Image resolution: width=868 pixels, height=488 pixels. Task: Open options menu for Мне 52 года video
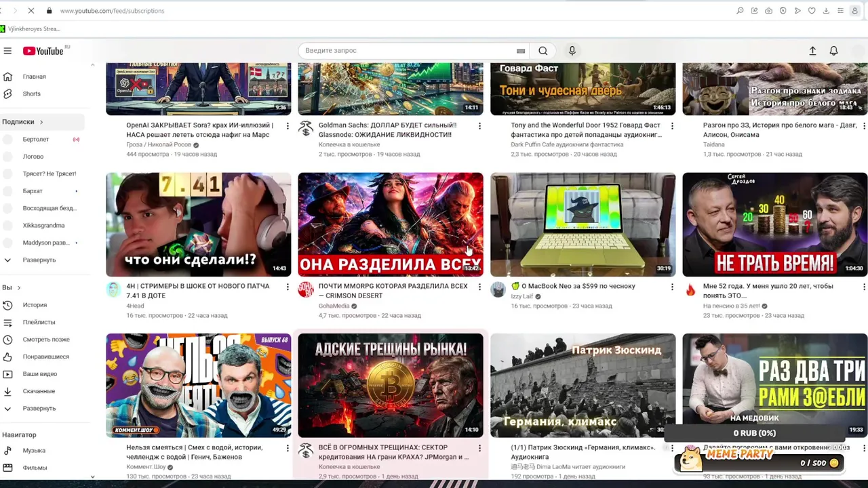864,287
